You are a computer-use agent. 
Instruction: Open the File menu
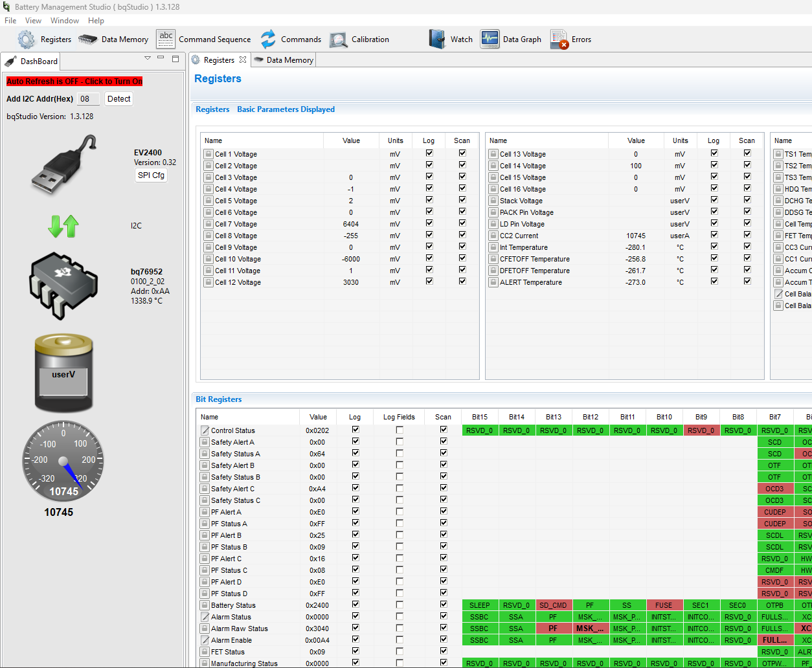10,21
